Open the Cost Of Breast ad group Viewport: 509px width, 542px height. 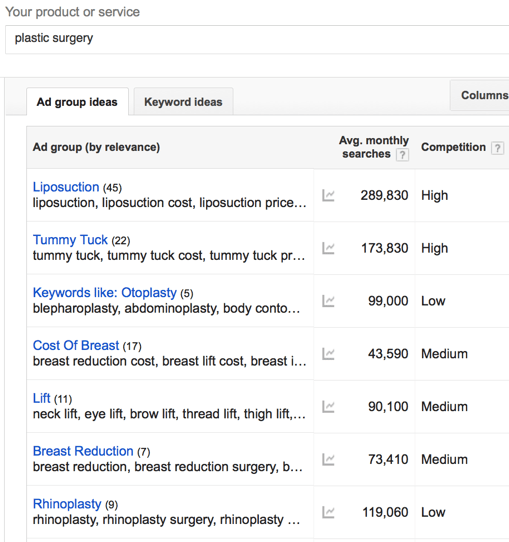pyautogui.click(x=76, y=345)
